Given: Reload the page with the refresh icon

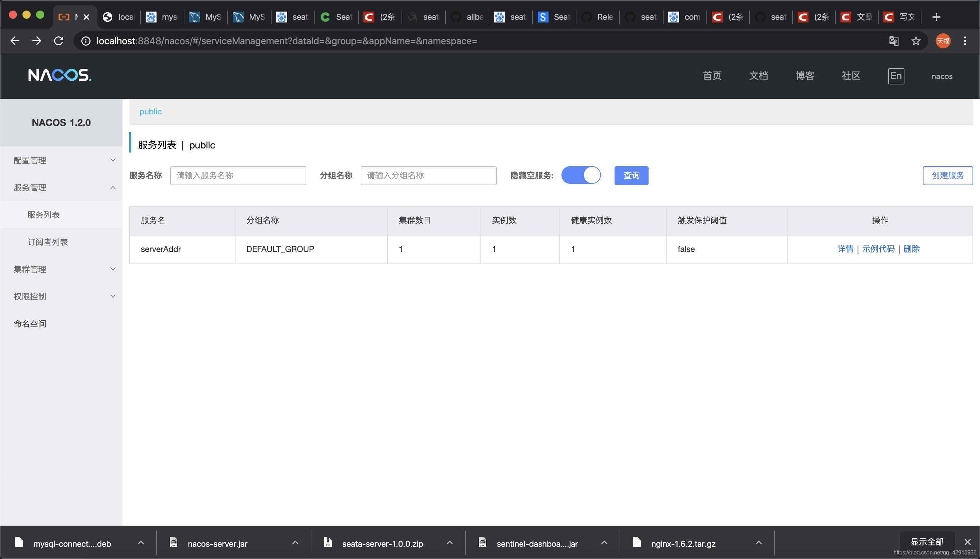Looking at the screenshot, I should click(x=58, y=41).
